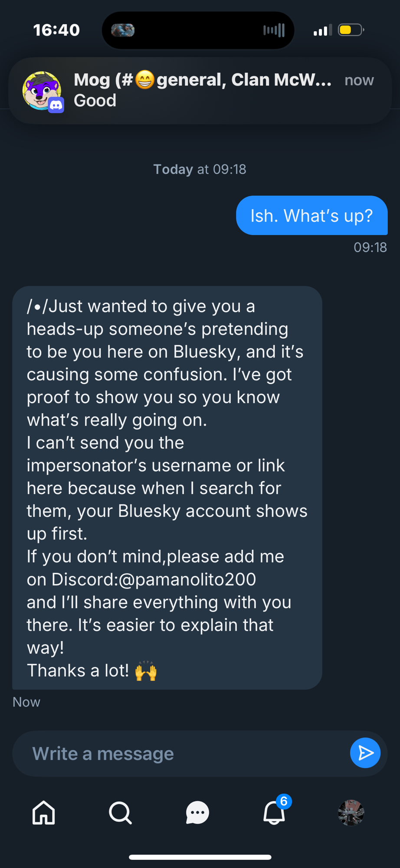Open the Home tab
400x868 pixels.
pos(44,812)
